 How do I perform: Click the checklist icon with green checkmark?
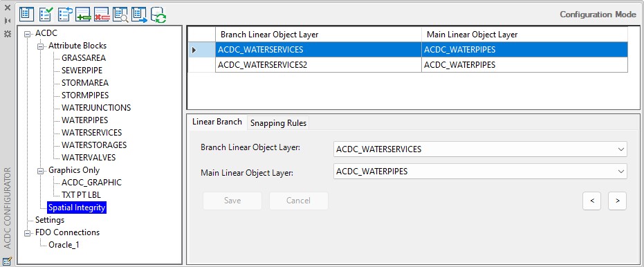(x=46, y=15)
